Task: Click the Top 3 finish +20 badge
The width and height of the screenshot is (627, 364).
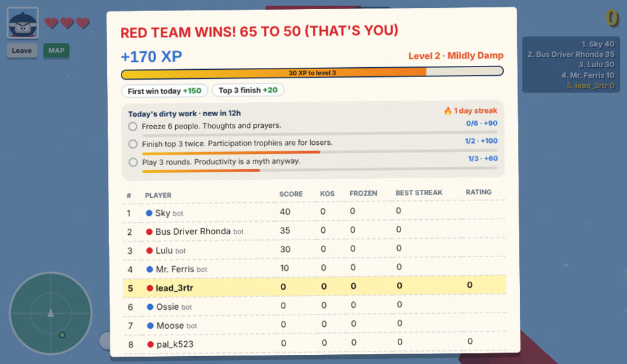Action: [x=248, y=90]
